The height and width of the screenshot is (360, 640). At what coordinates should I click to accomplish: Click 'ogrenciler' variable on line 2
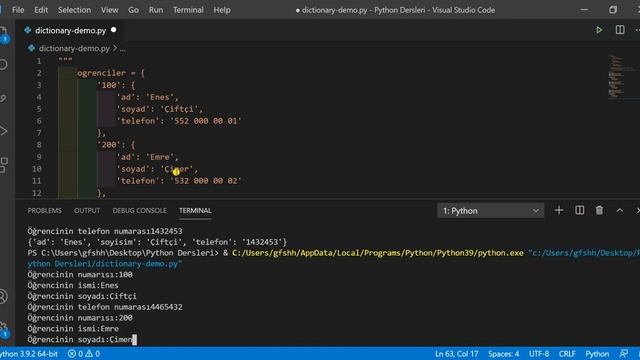pos(102,73)
